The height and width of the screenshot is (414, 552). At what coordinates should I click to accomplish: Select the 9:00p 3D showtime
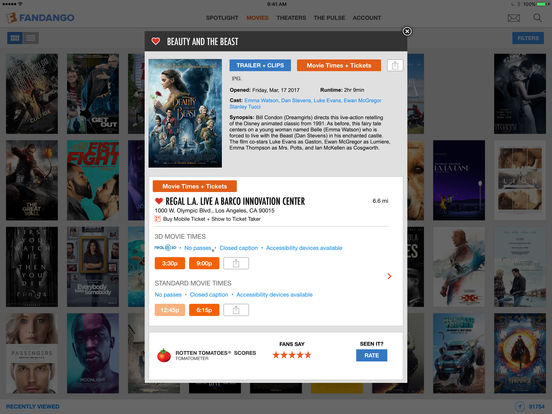click(x=204, y=263)
